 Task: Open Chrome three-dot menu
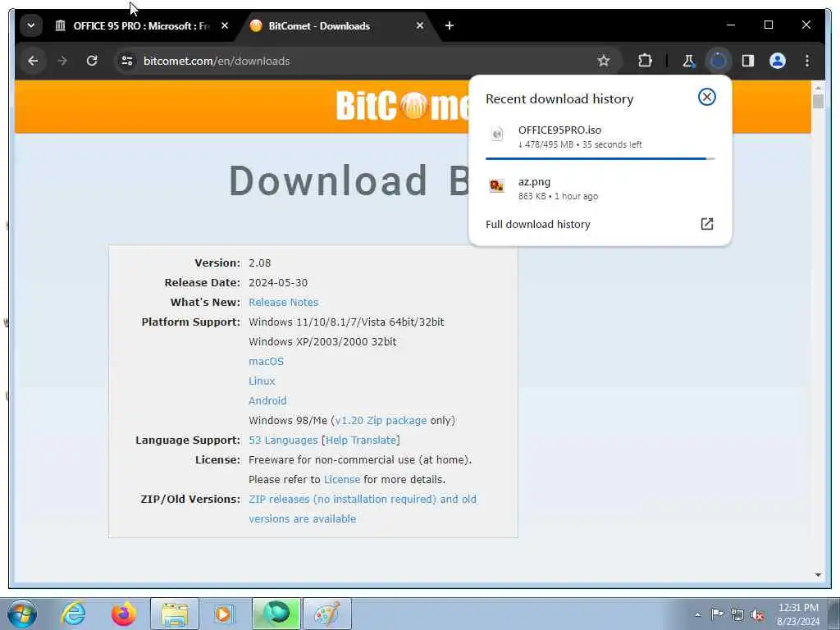(x=807, y=61)
